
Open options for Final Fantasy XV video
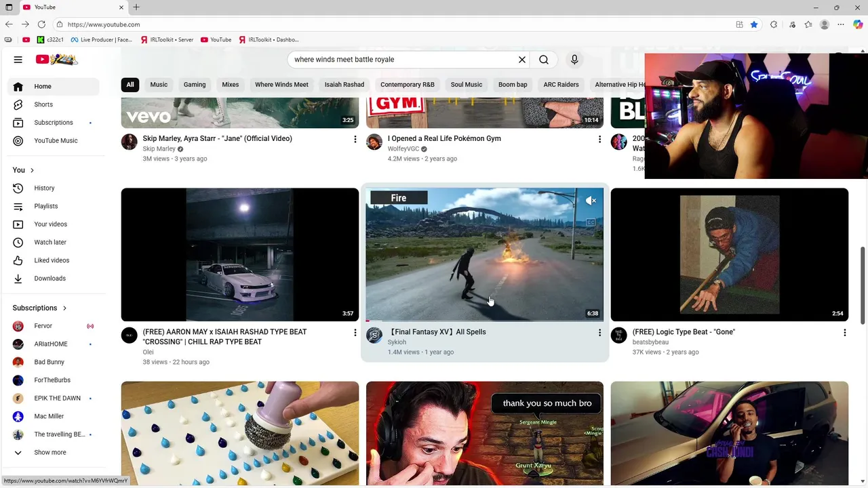[599, 333]
